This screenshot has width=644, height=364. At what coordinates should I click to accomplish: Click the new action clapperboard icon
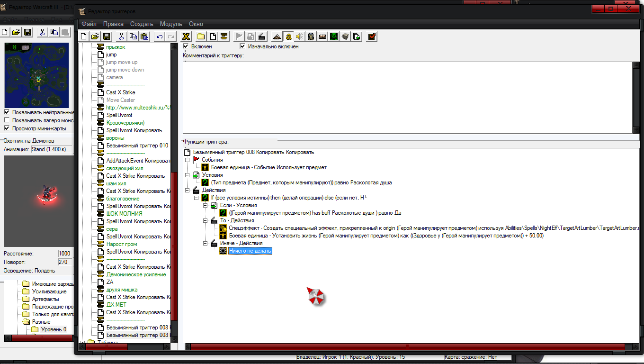pyautogui.click(x=263, y=36)
